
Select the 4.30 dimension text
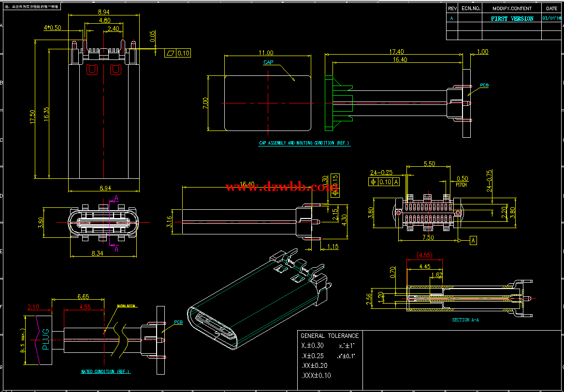344,220
